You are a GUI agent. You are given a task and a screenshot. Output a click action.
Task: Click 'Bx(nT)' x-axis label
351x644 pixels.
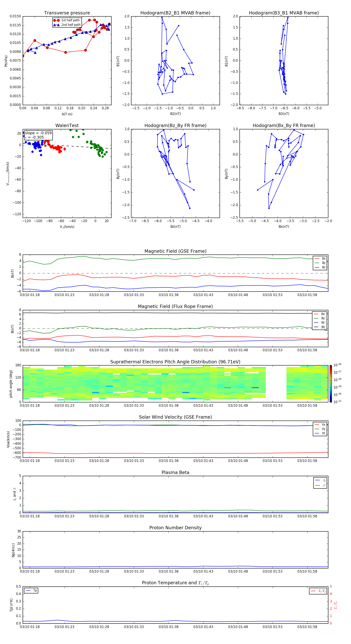[284, 227]
